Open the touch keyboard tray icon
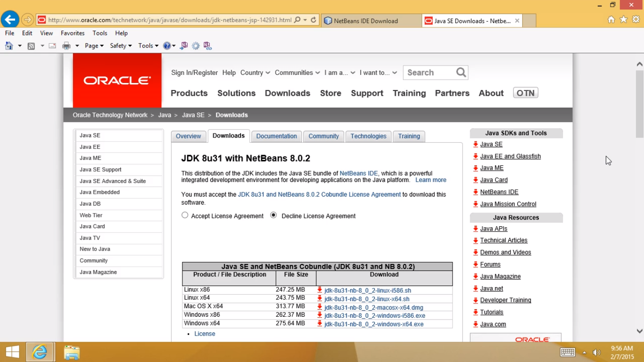Viewport: 644px width, 362px height. pos(568,352)
